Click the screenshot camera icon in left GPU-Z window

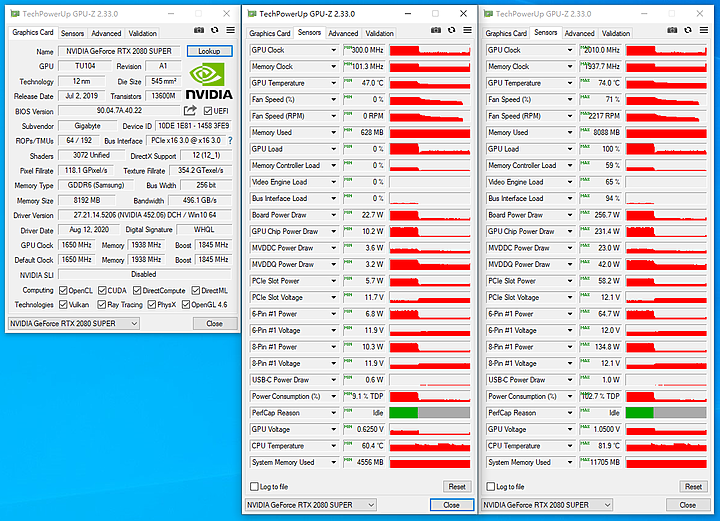point(199,30)
